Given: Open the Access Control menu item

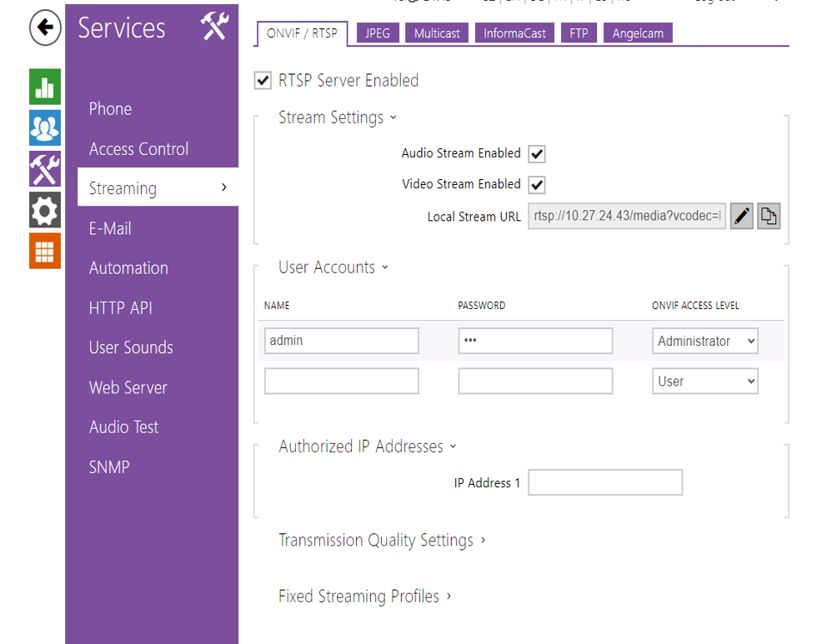Looking at the screenshot, I should pos(138,149).
